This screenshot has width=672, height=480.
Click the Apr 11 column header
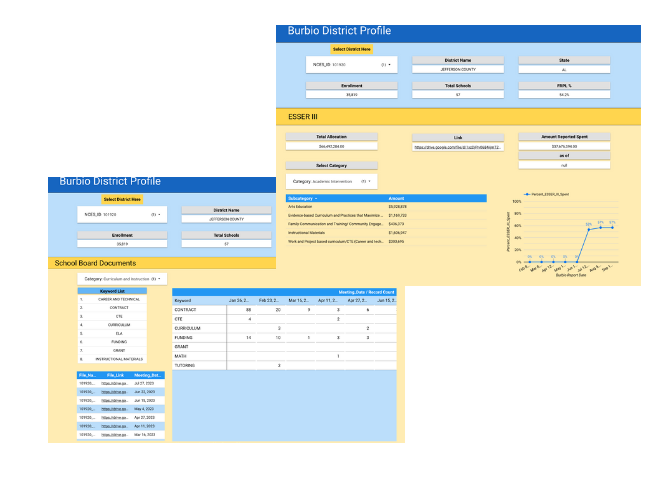pos(328,300)
